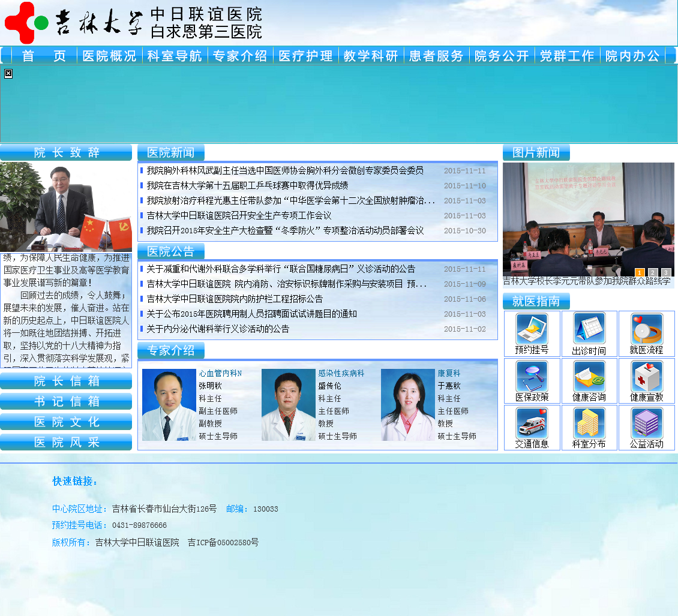This screenshot has height=616, width=678.
Task: Click the 书记信箱 button
Action: [x=66, y=401]
